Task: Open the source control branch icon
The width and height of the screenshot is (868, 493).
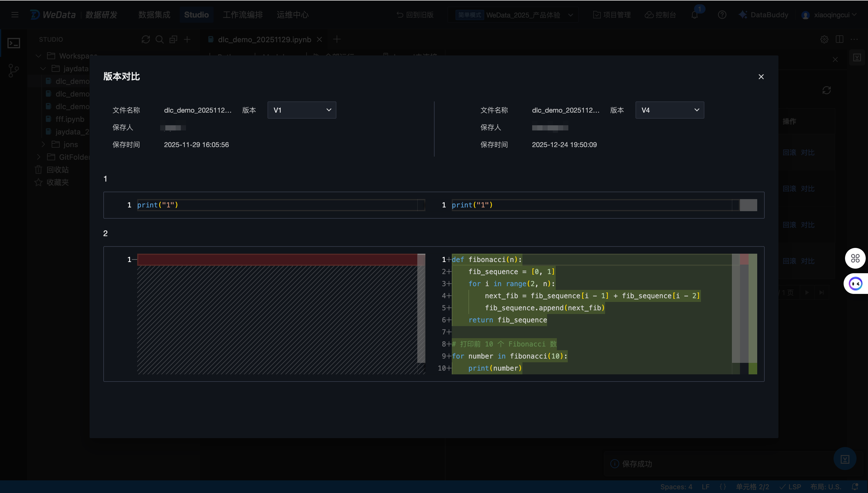Action: click(13, 70)
